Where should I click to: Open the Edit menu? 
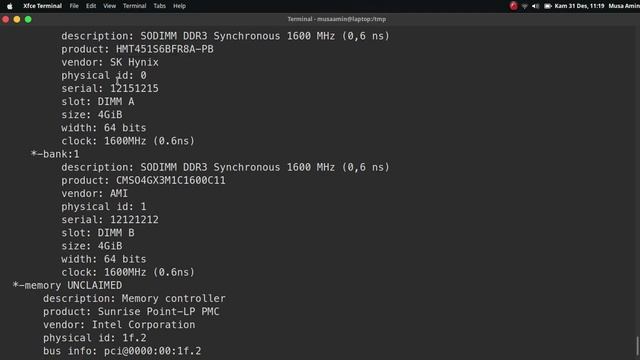click(91, 6)
